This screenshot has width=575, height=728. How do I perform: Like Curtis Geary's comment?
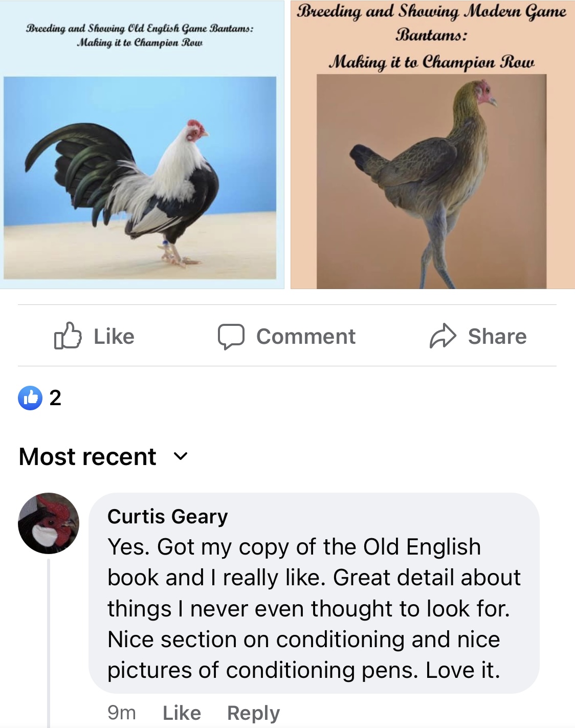[182, 713]
